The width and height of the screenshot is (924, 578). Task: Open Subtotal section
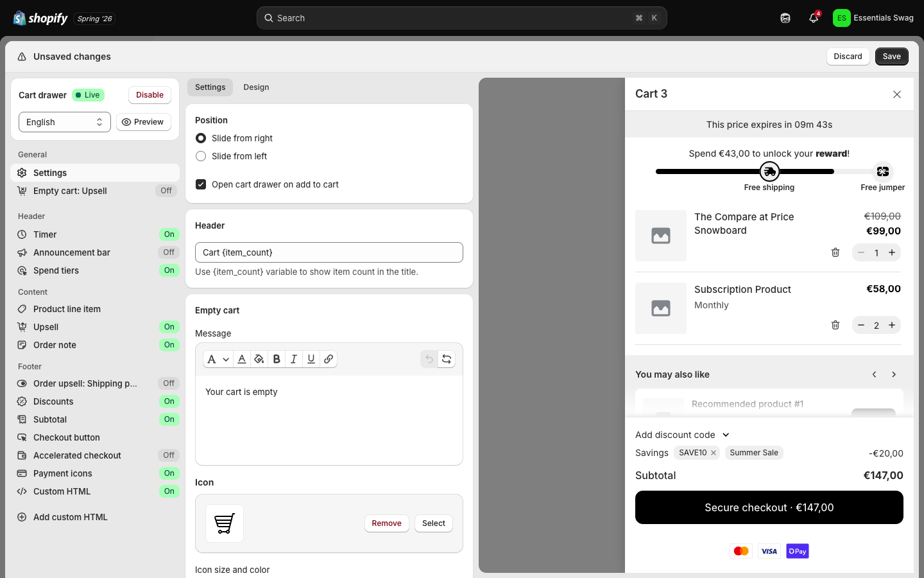(95, 419)
